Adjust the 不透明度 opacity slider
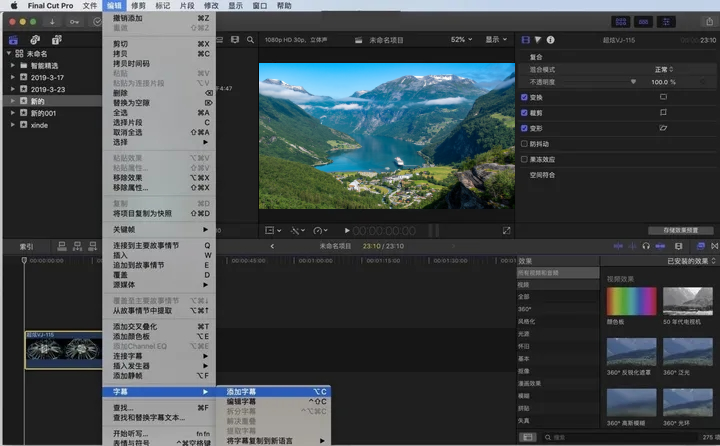 tap(633, 82)
